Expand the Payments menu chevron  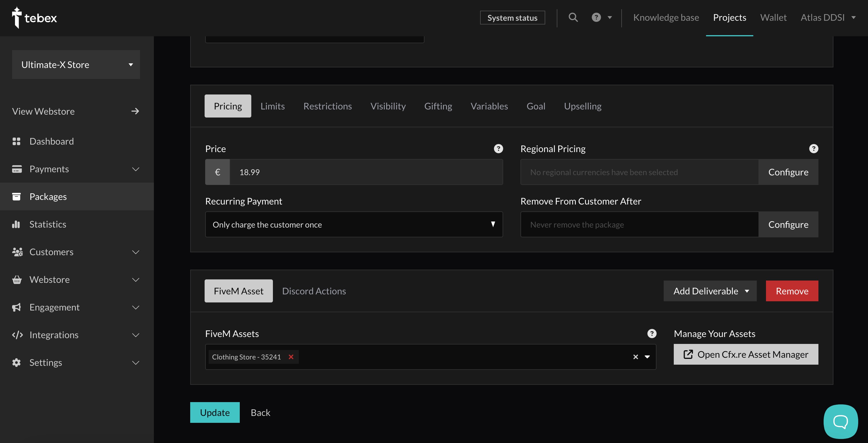(x=135, y=169)
